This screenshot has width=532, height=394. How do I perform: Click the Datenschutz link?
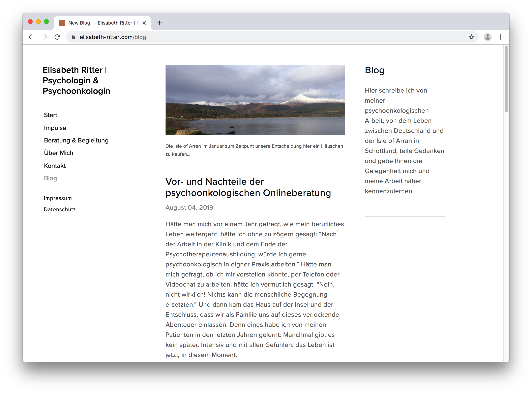click(x=60, y=209)
